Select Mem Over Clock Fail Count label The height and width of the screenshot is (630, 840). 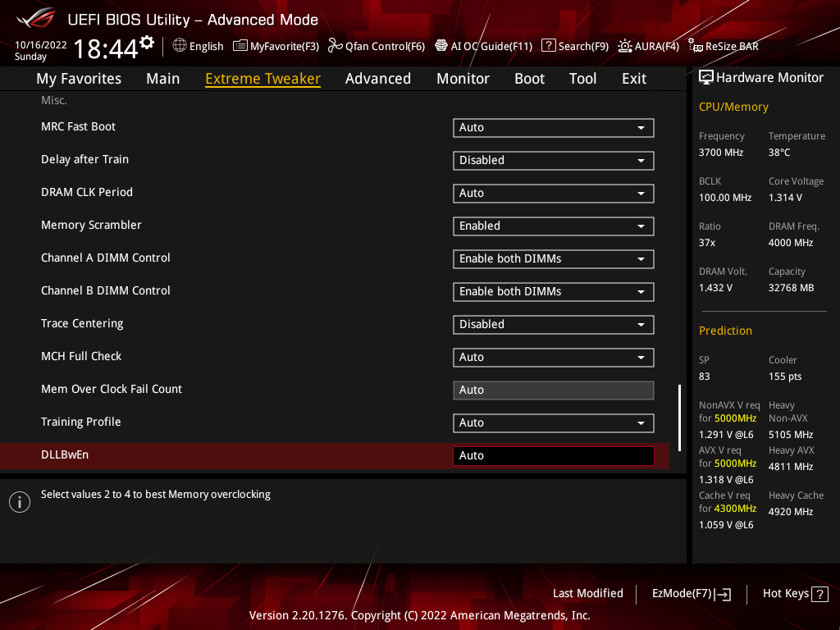[112, 389]
